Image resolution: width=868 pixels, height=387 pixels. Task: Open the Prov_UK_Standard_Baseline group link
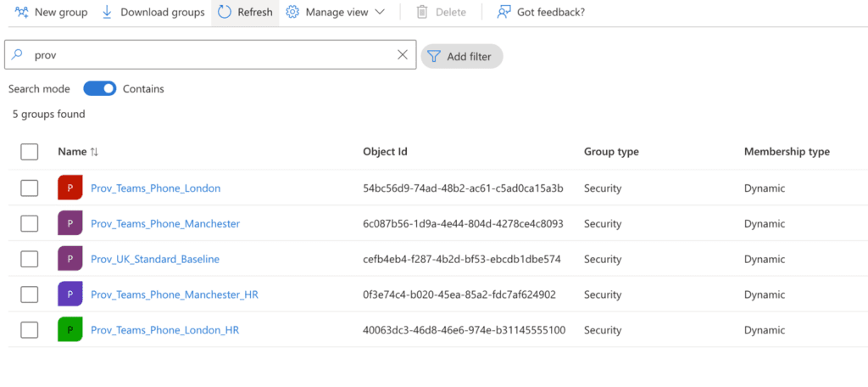point(155,260)
